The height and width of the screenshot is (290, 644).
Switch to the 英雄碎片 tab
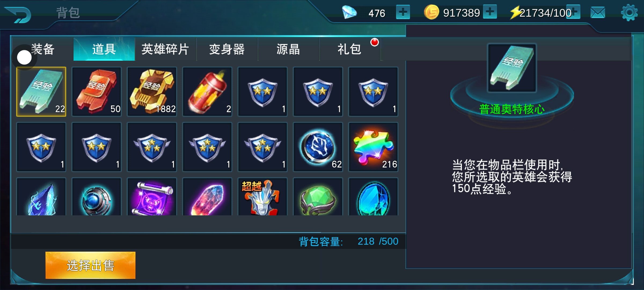point(165,49)
